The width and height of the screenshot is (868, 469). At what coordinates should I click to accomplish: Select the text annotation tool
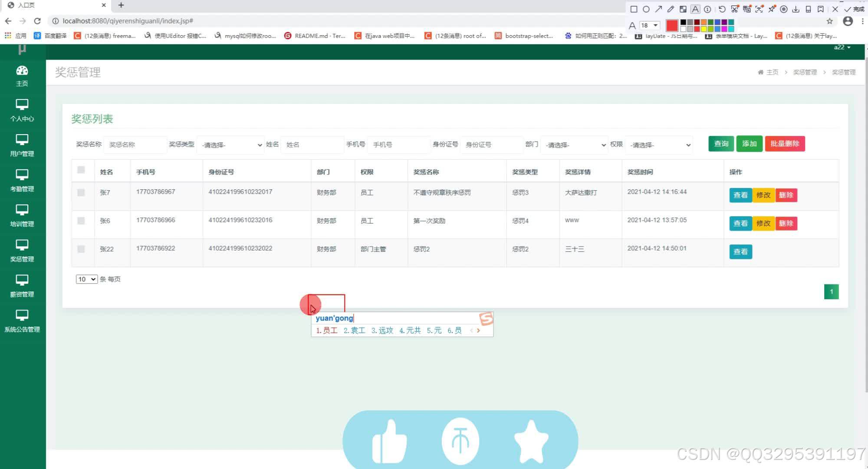(695, 9)
